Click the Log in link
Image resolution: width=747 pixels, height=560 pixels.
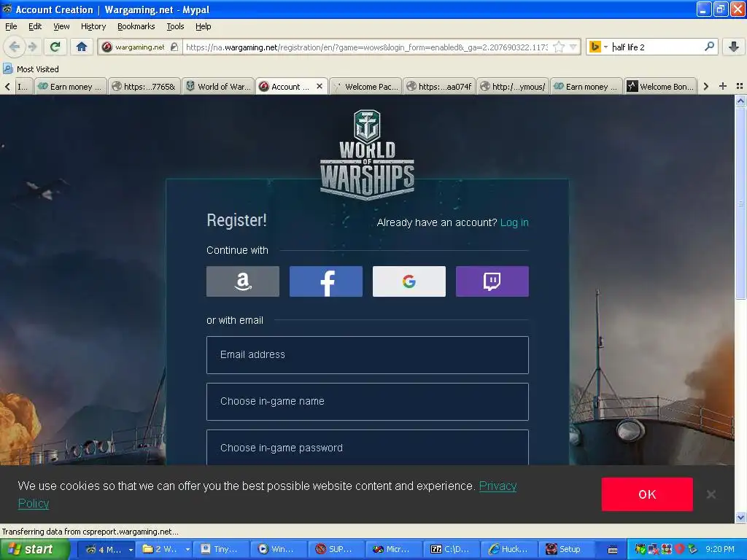click(514, 222)
